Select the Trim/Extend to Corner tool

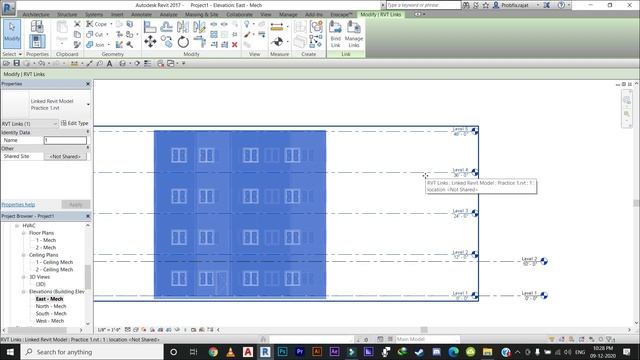pyautogui.click(x=200, y=42)
